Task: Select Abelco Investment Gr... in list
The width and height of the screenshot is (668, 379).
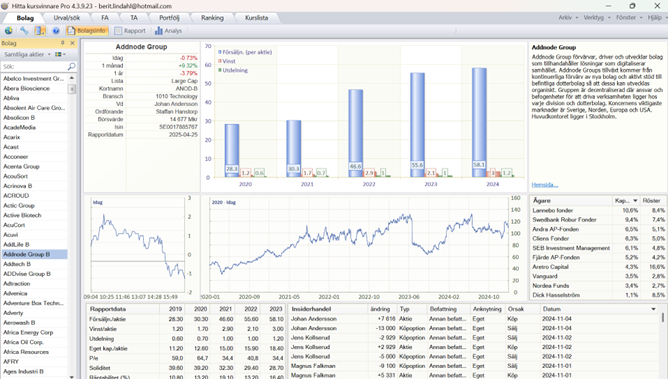Action: click(x=34, y=78)
